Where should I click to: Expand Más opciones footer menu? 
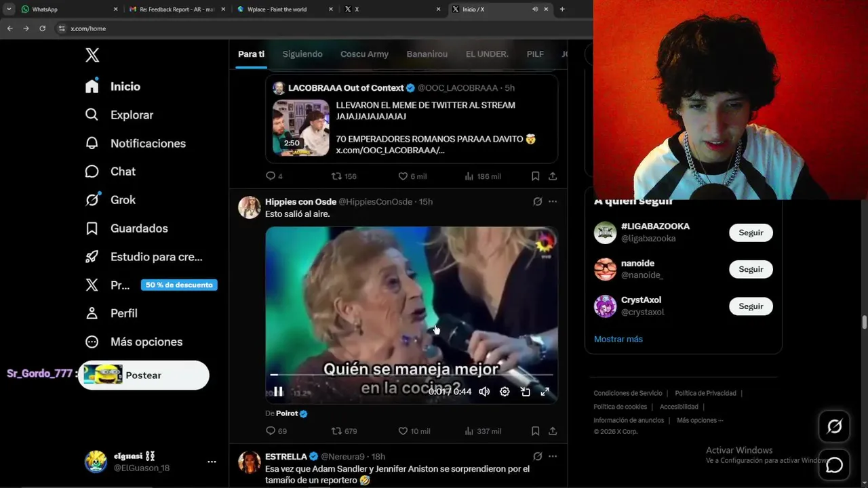pos(700,420)
